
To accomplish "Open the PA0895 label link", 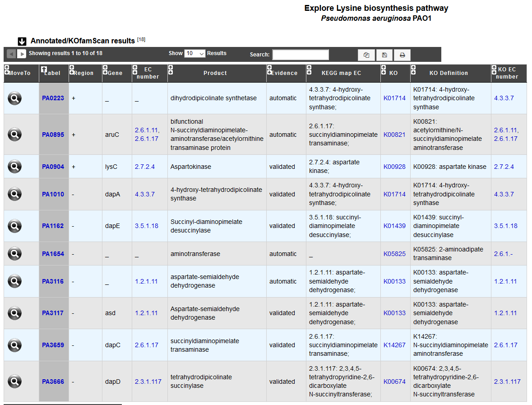I will [x=53, y=135].
